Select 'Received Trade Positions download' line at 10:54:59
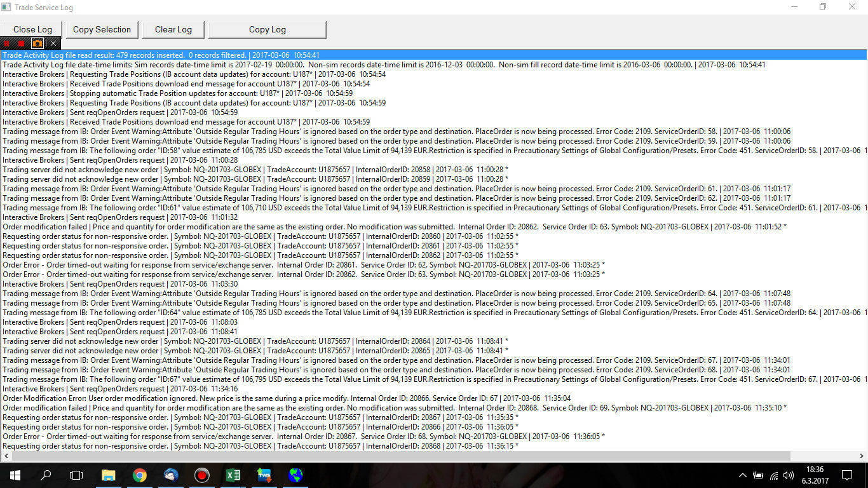868x488 pixels. (434, 122)
